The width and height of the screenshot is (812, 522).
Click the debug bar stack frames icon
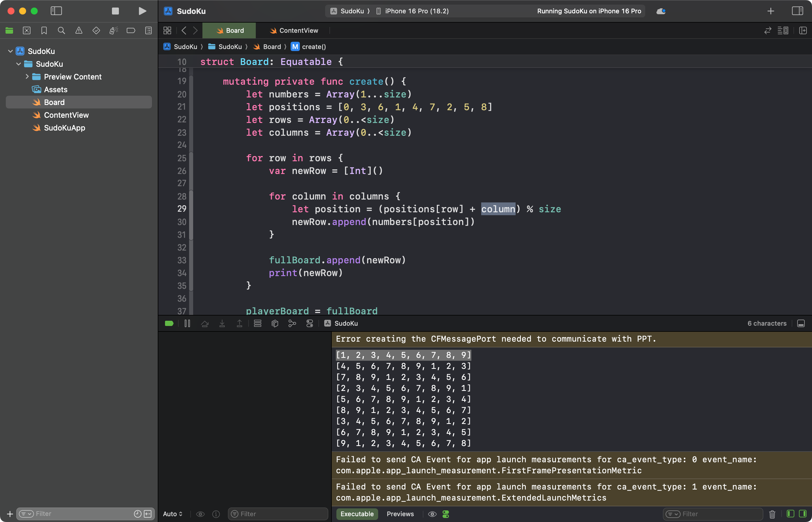pos(258,323)
